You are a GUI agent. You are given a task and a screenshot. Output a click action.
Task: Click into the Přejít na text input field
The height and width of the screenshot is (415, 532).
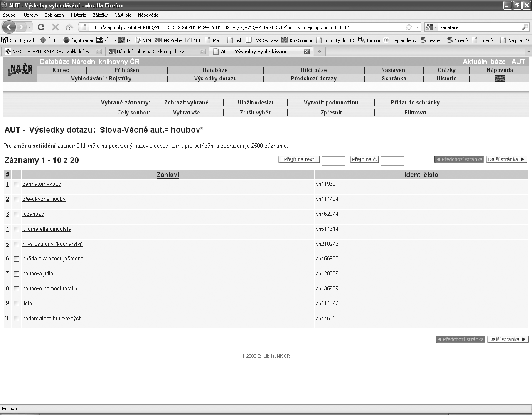333,161
